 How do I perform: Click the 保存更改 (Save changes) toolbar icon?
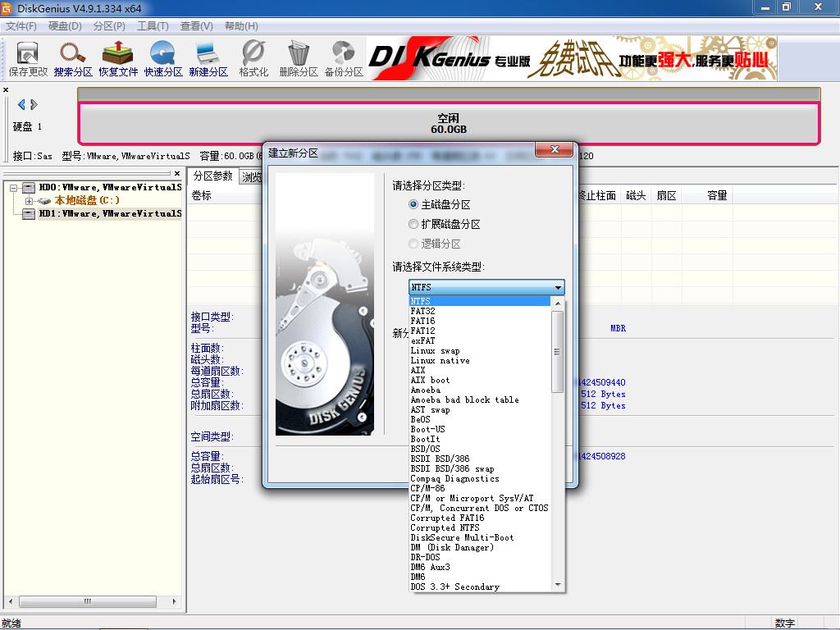[28, 59]
